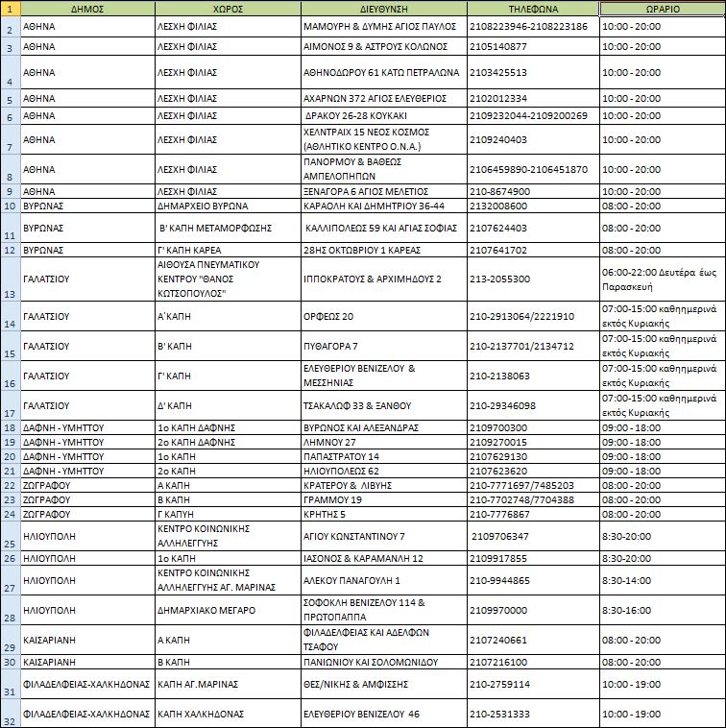Select the ΔΙΕΥΘΥΝΣΗ header cell

click(382, 8)
